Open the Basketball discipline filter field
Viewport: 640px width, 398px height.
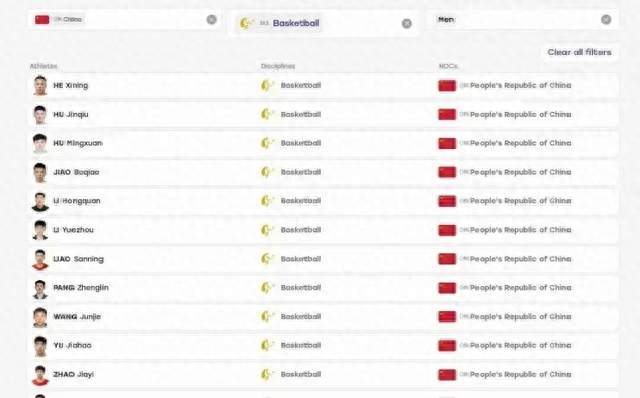click(323, 23)
